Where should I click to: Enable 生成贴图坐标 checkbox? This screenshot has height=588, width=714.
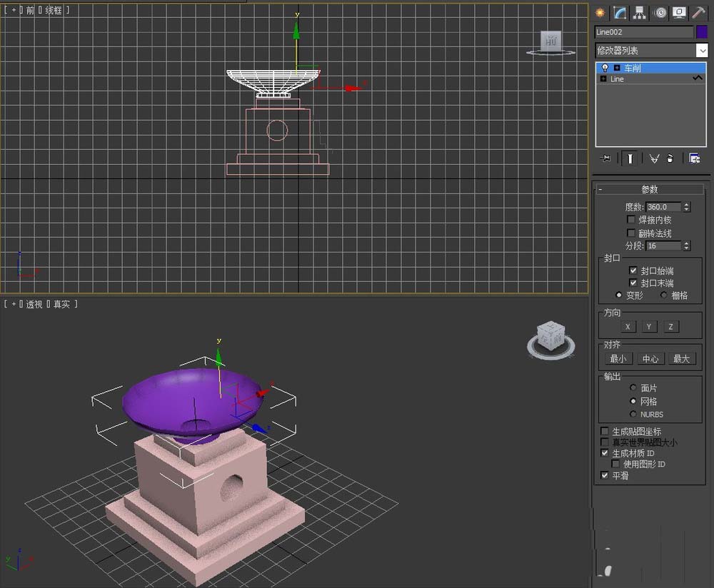click(x=605, y=431)
